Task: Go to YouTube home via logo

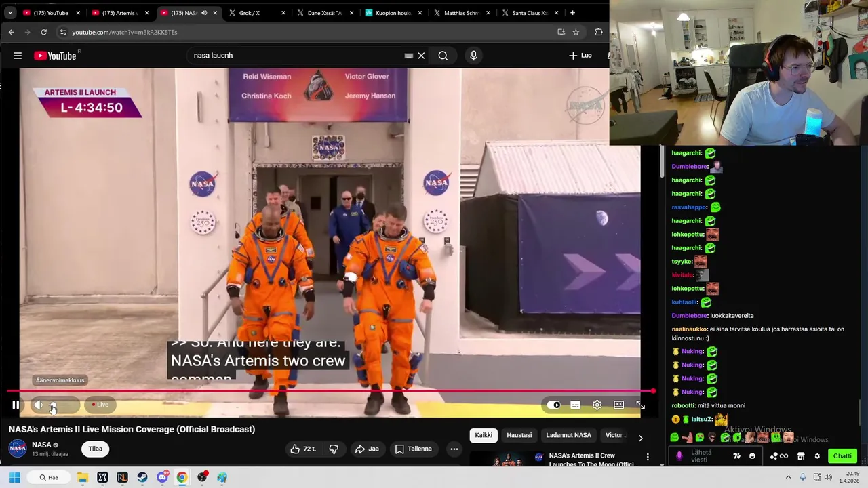Action: click(56, 56)
